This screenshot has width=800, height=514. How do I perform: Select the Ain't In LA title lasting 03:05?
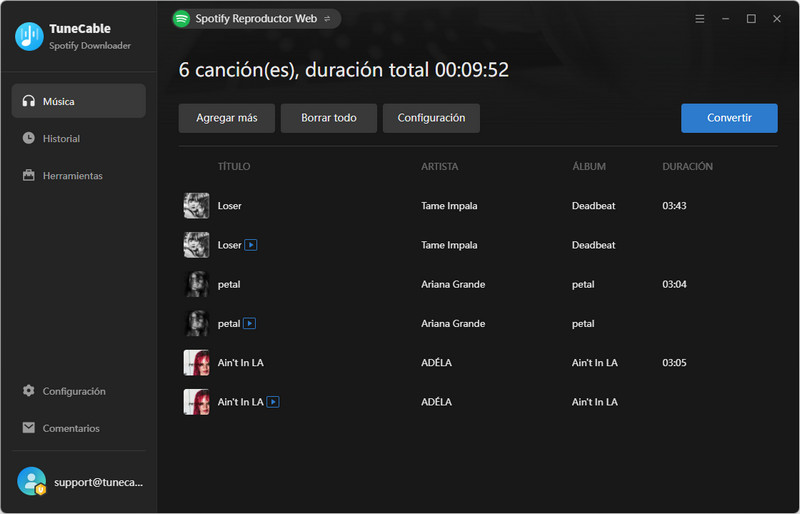pos(241,363)
